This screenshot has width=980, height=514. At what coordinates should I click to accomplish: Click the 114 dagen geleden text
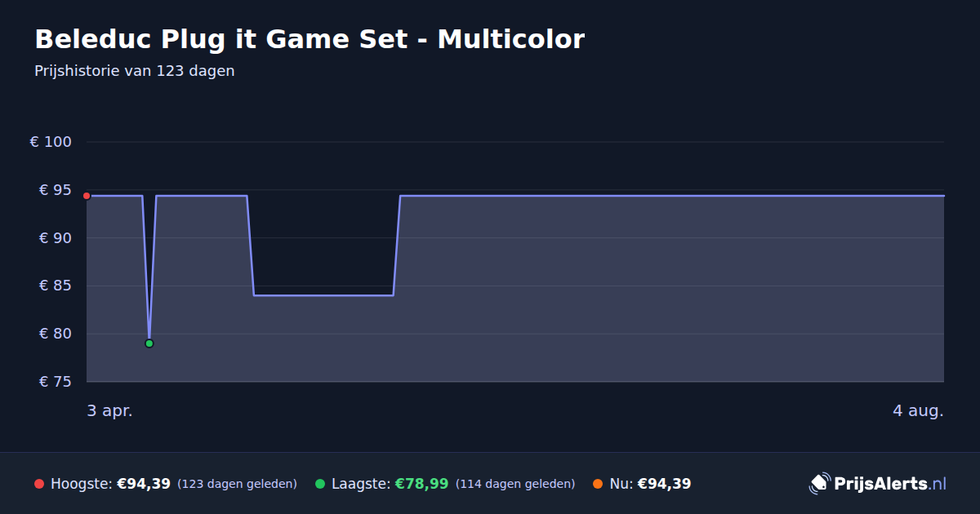pos(515,485)
